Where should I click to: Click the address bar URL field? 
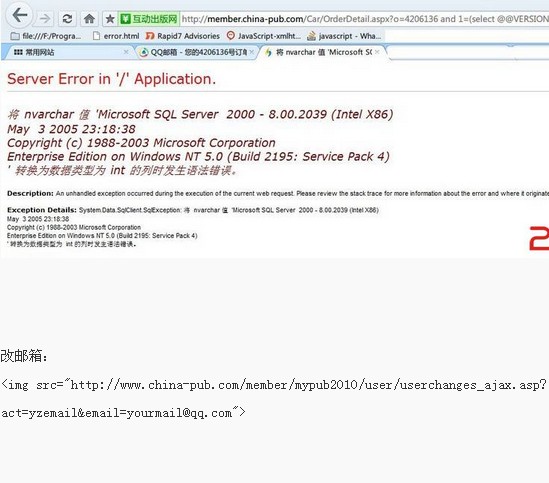tap(364, 19)
